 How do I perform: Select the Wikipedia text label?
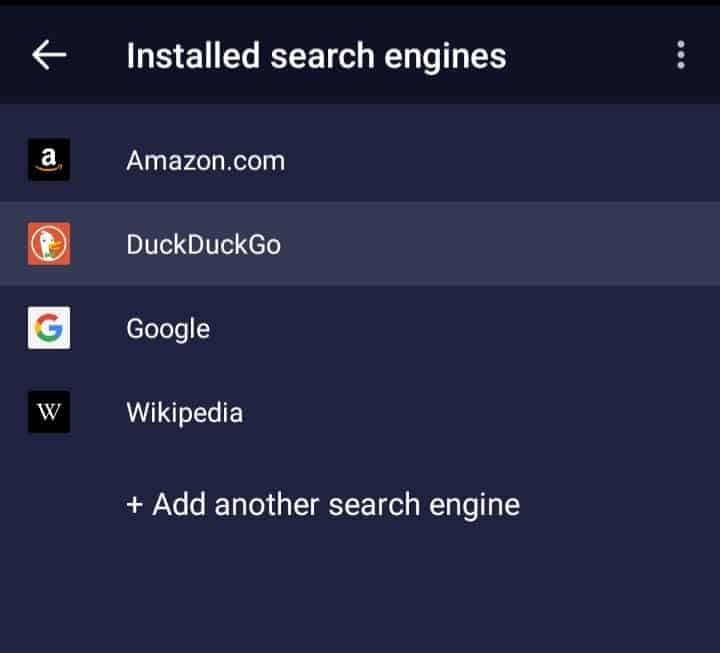point(184,412)
